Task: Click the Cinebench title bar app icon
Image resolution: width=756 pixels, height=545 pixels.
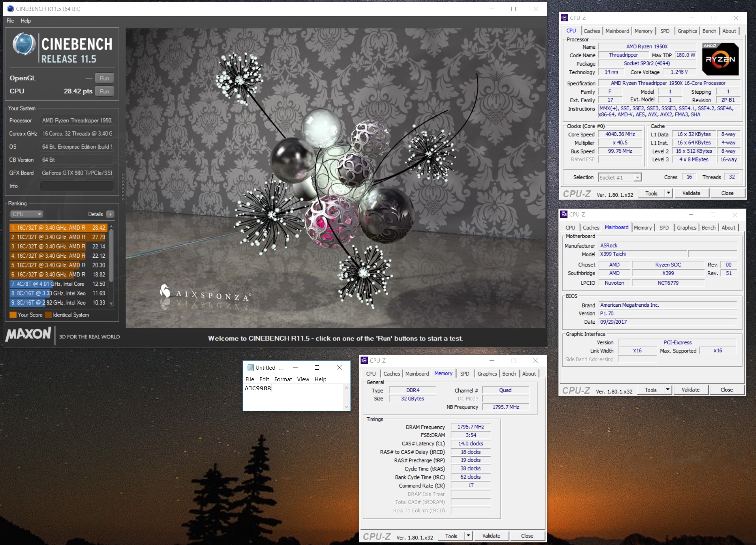Action: (10, 9)
